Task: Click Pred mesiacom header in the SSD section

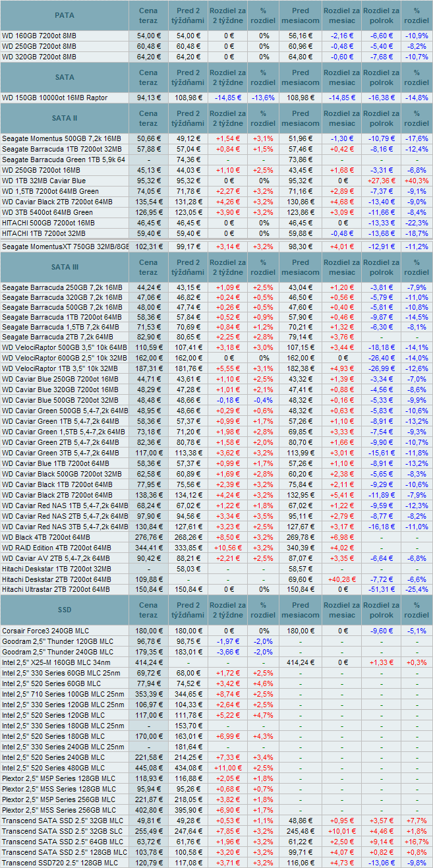Action: tap(300, 610)
